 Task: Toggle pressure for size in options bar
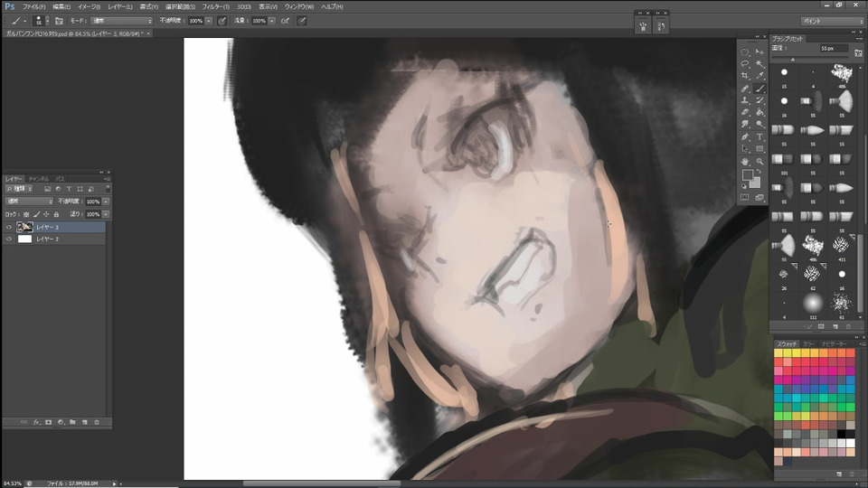pos(302,21)
